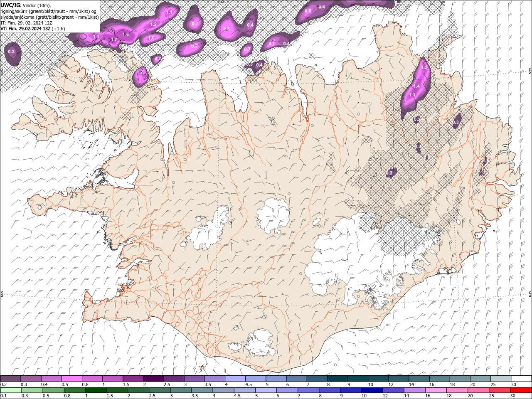The width and height of the screenshot is (532, 399).
Task: Click the 0.3 snow cell off the west coast
Action: [x=12, y=52]
